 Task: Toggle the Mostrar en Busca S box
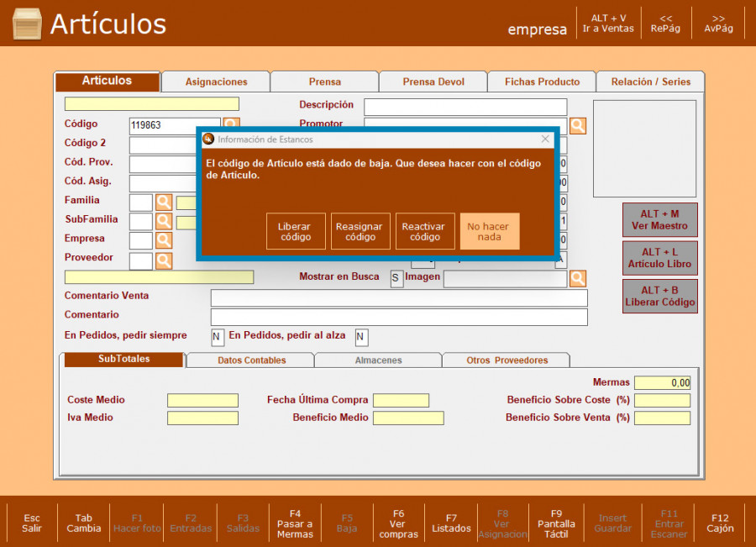coord(396,279)
